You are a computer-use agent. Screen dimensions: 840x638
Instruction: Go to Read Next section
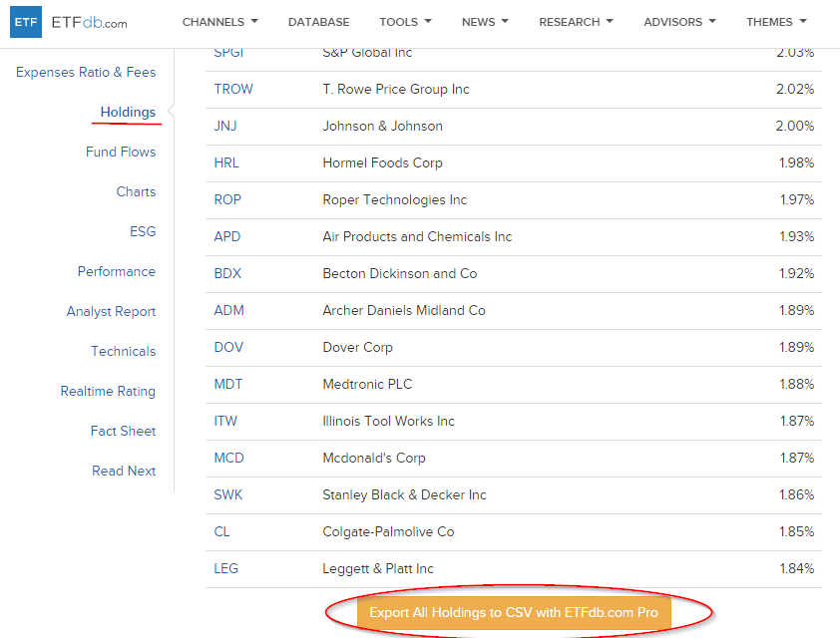(x=124, y=471)
